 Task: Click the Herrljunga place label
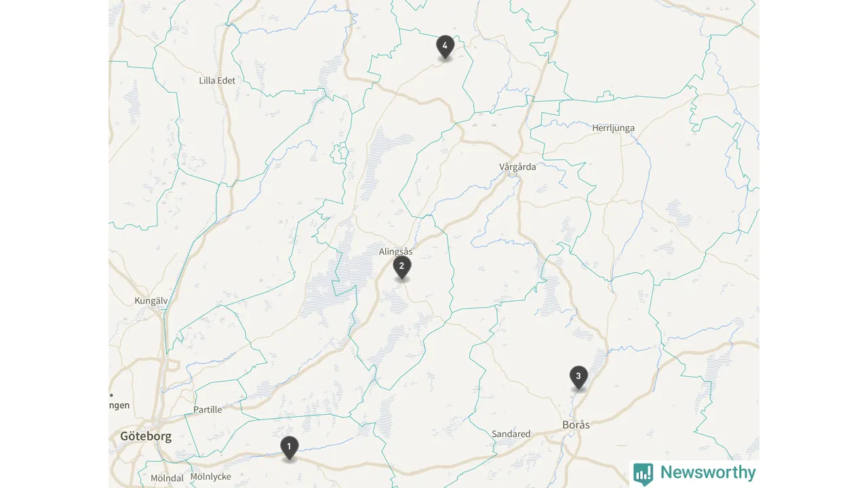point(613,127)
